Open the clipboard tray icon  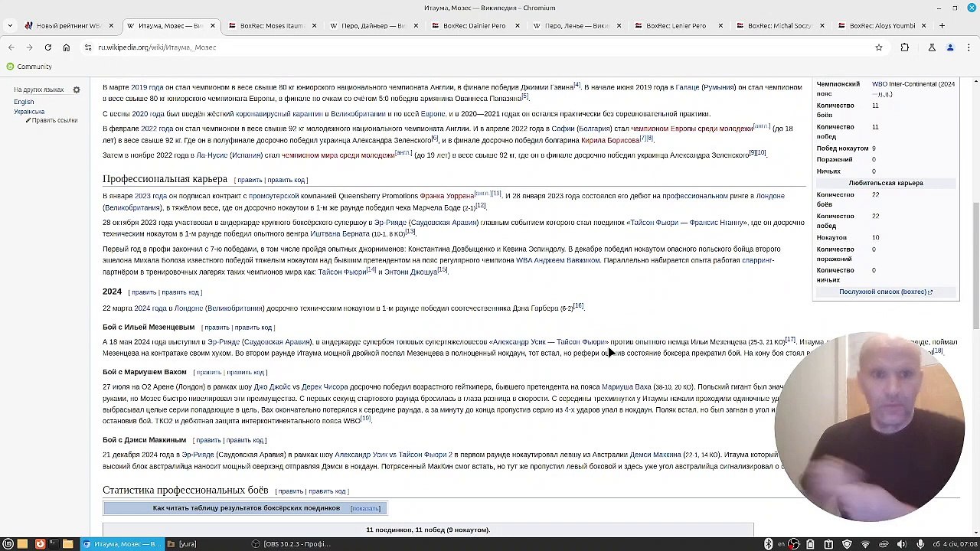coord(828,544)
